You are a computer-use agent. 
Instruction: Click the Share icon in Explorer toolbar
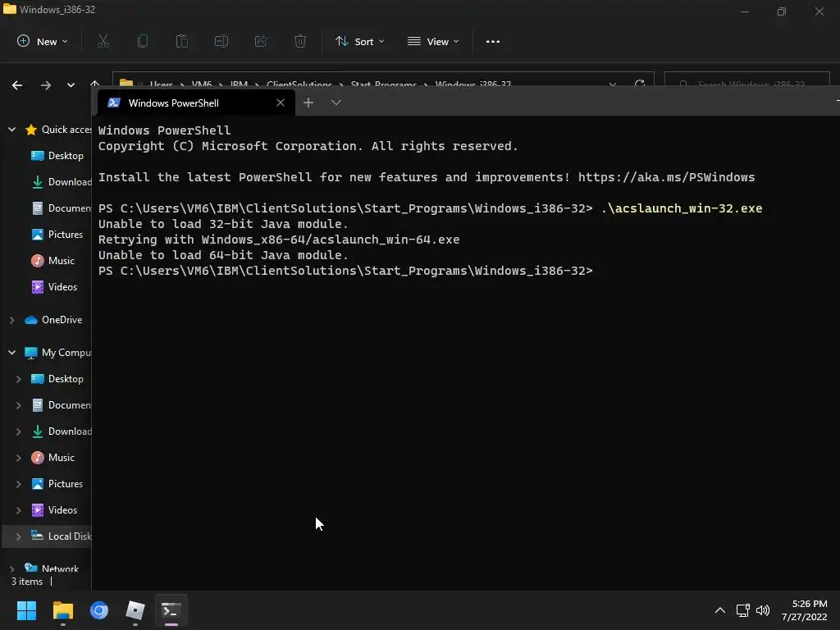pos(261,41)
